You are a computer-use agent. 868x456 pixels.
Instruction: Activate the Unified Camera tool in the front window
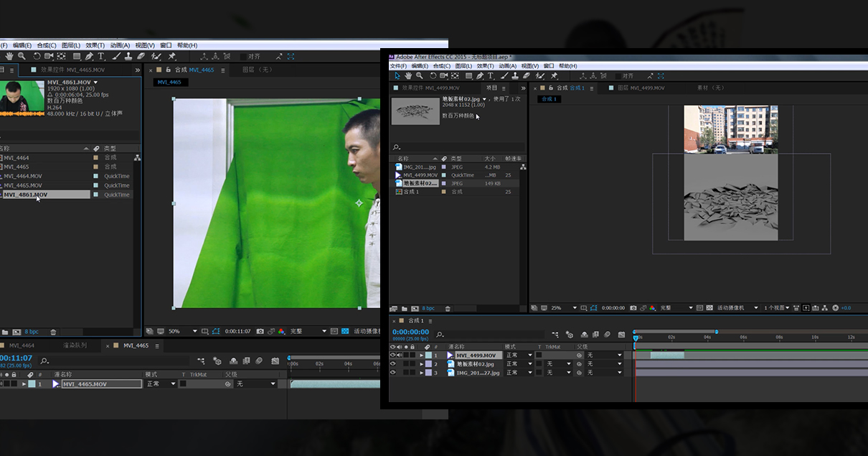pyautogui.click(x=444, y=75)
